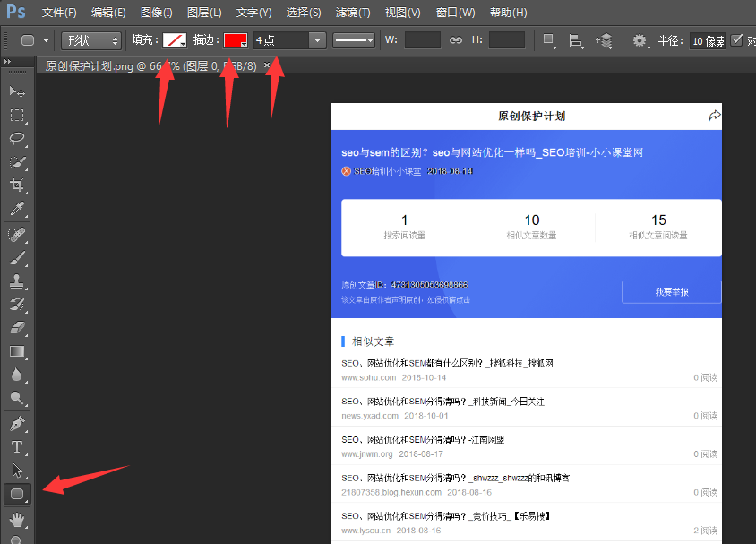The image size is (756, 544).
Task: Select the Dodge tool
Action: coord(17,398)
